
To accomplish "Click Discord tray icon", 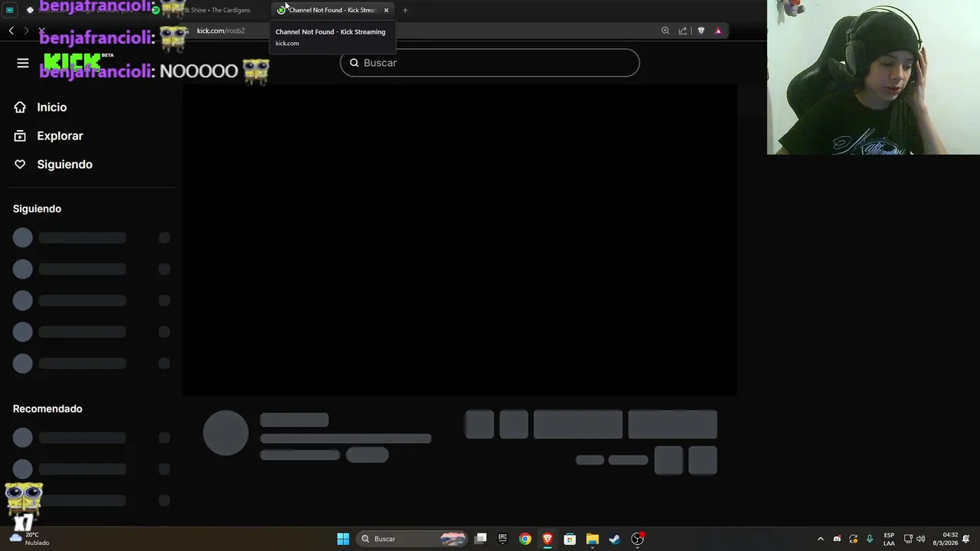I will 837,539.
